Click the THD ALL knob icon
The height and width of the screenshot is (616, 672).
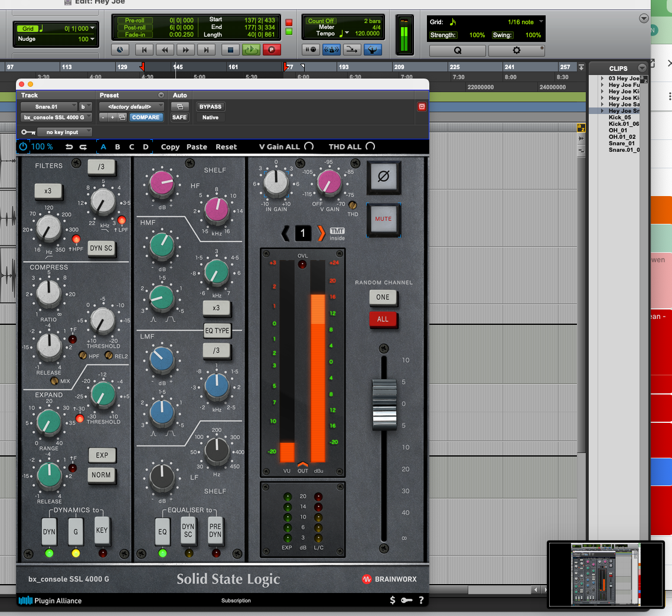point(370,146)
